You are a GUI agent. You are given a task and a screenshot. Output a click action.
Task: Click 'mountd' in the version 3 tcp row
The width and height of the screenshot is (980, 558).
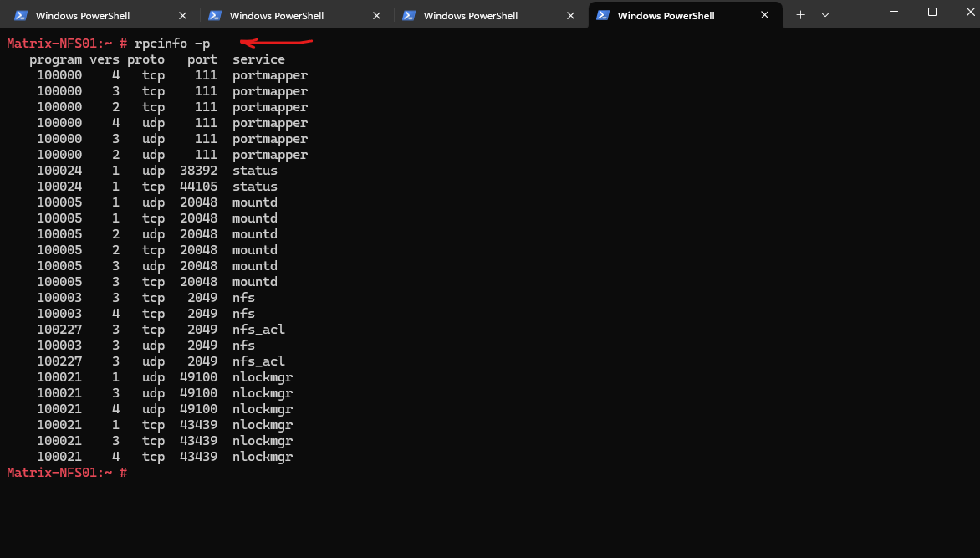click(x=255, y=281)
